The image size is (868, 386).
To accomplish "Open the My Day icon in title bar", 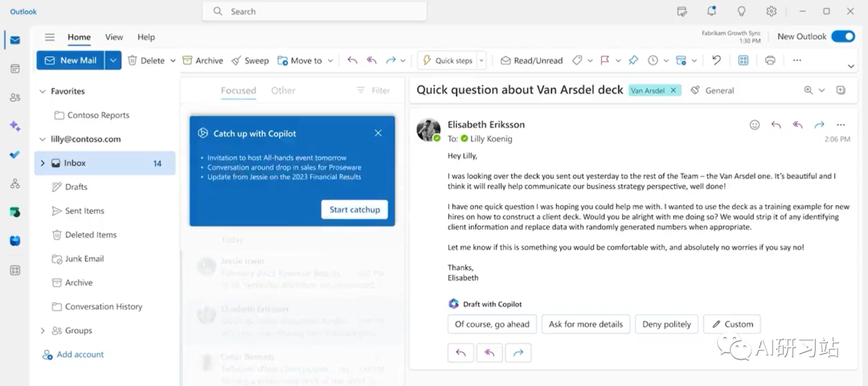I will tap(682, 11).
